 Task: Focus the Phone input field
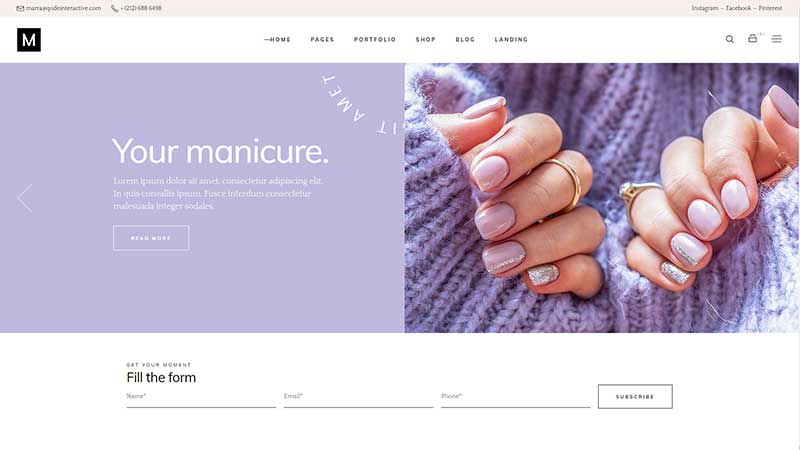[515, 398]
